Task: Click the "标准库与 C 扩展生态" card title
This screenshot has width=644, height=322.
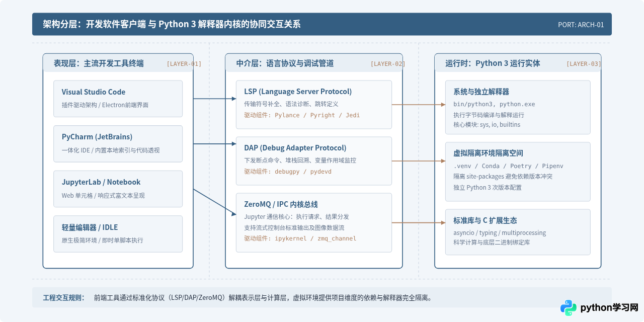Action: click(x=485, y=220)
